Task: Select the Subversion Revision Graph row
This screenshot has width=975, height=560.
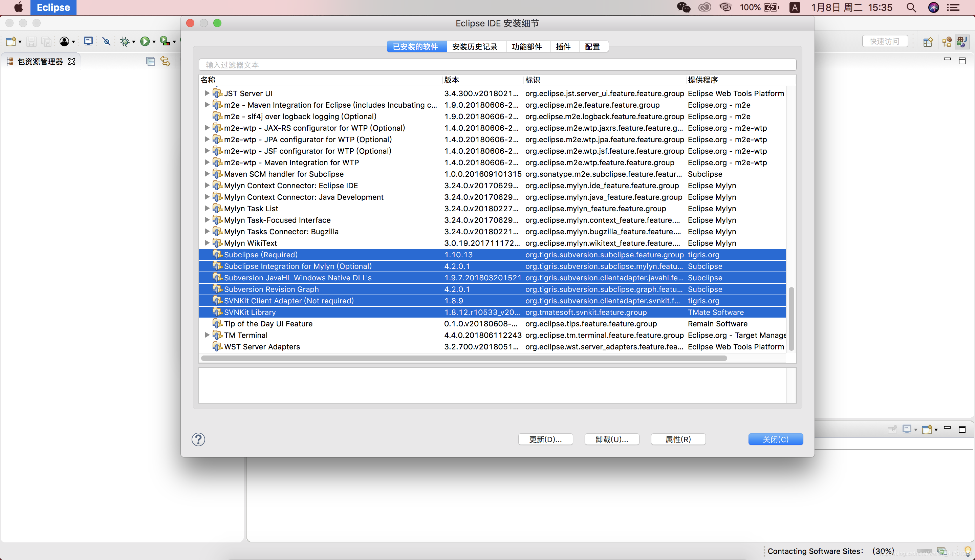Action: tap(493, 289)
